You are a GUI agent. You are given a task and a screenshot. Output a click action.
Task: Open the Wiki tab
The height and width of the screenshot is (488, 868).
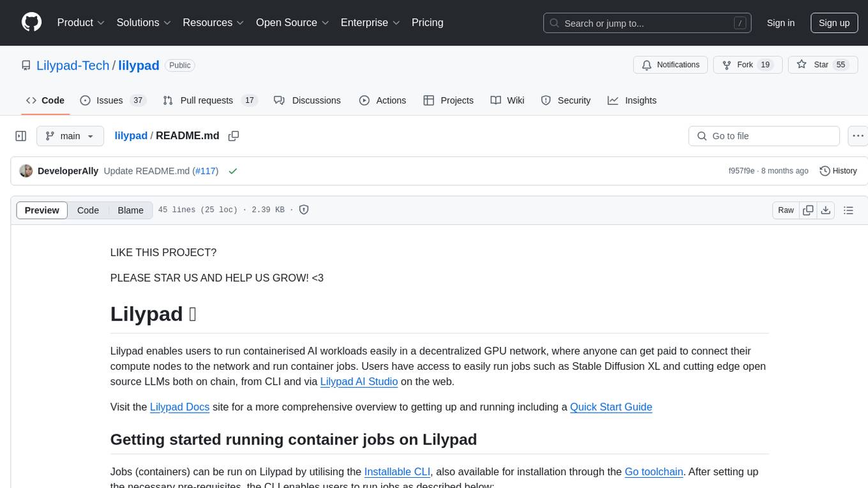(x=507, y=100)
